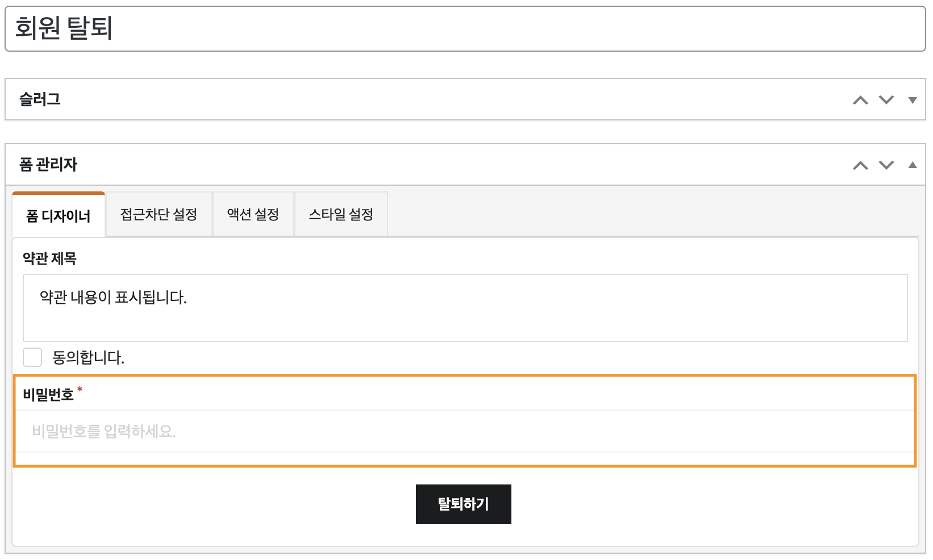The image size is (933, 560).
Task: Open the 액션 설정 tab
Action: coord(253,214)
